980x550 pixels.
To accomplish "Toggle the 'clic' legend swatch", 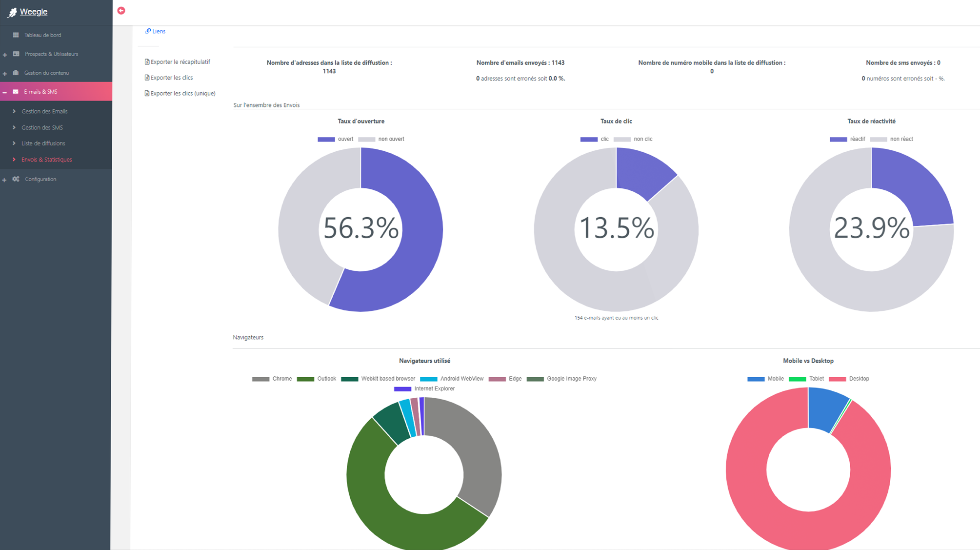I will tap(589, 140).
